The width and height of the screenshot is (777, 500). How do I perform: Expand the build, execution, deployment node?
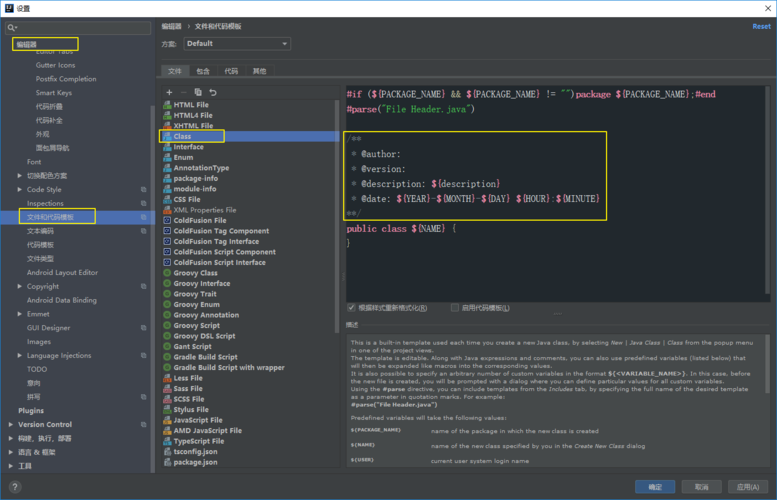tap(11, 438)
